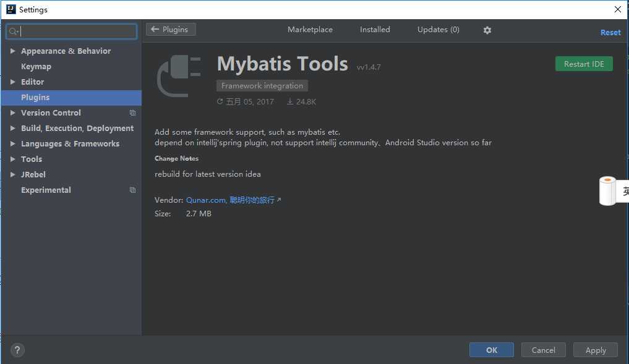Expand Languages & Frameworks node
The image size is (629, 364).
pyautogui.click(x=12, y=143)
